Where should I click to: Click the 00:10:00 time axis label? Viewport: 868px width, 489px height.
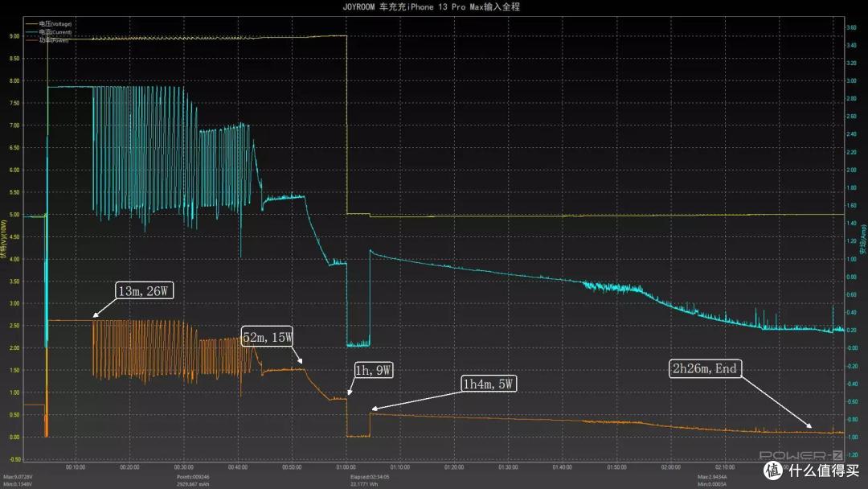[x=76, y=467]
